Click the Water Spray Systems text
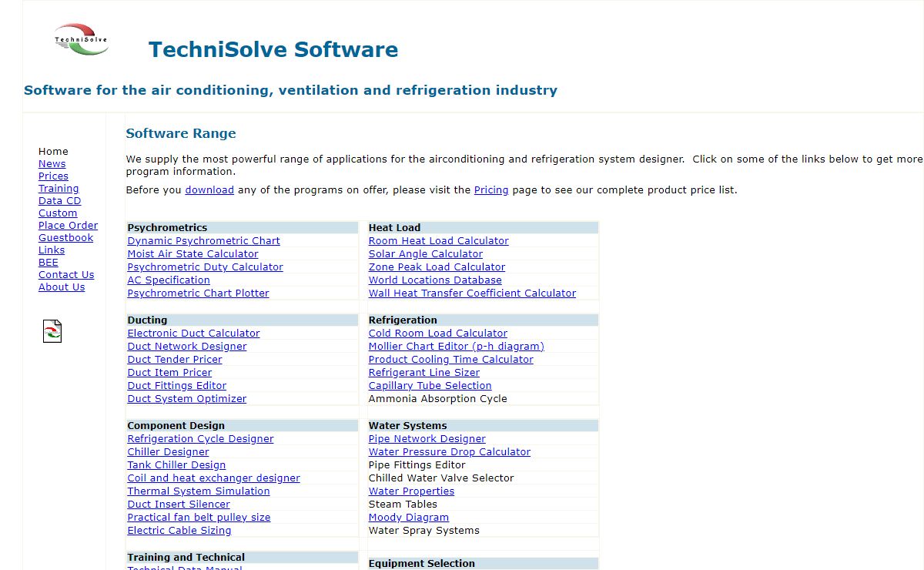 [424, 531]
